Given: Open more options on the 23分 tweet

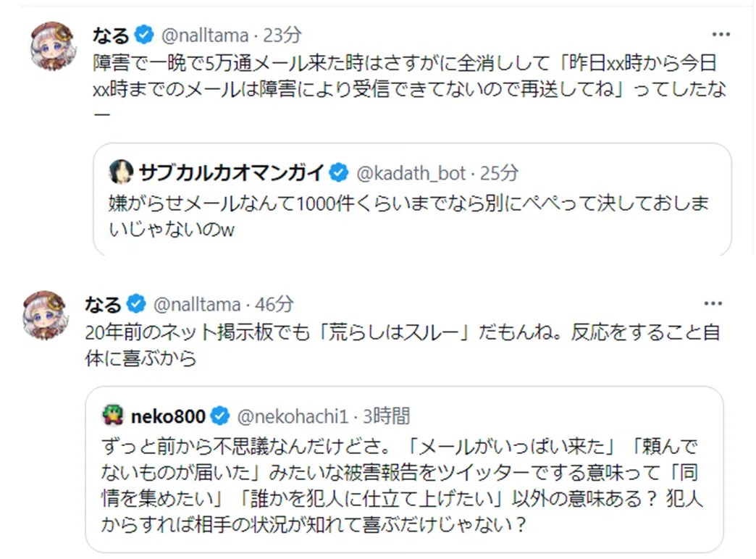Looking at the screenshot, I should click(x=721, y=34).
